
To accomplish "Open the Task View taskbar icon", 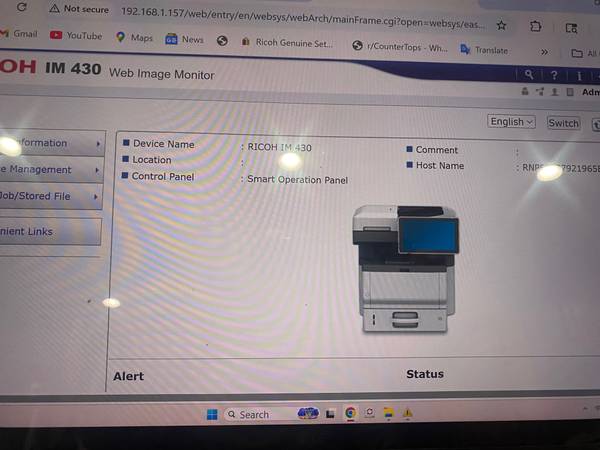I will [x=330, y=414].
